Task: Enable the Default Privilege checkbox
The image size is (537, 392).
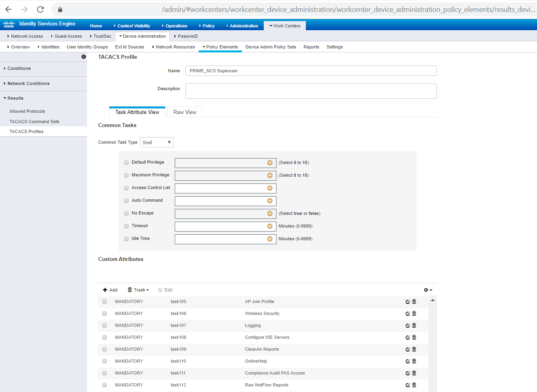Action: click(x=126, y=162)
